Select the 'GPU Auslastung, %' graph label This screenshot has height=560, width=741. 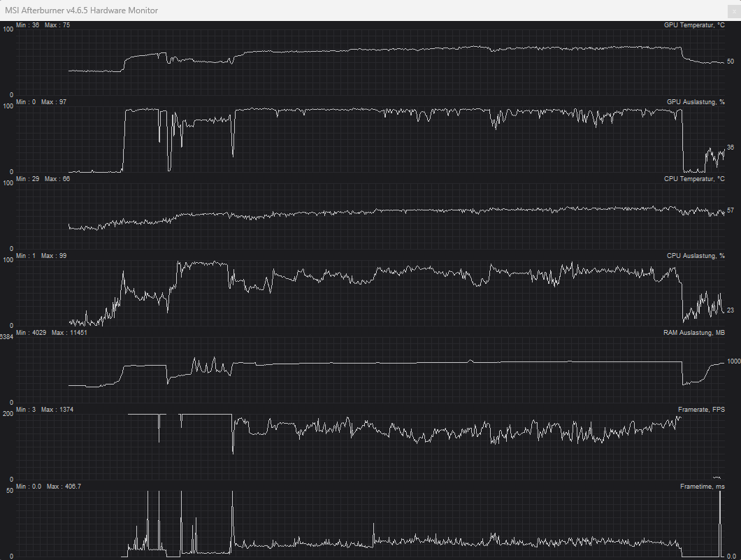pyautogui.click(x=696, y=102)
